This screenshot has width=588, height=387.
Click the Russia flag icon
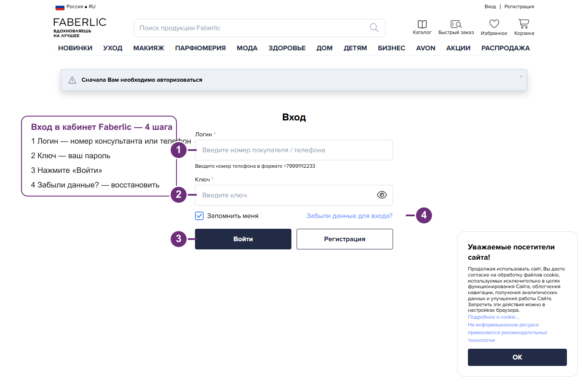click(60, 7)
